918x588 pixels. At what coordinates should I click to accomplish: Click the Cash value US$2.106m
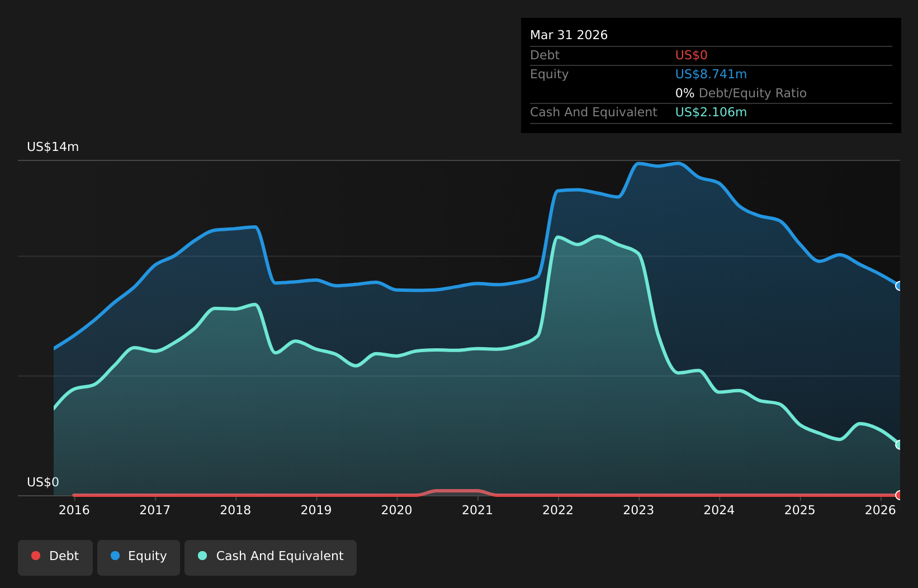(711, 112)
